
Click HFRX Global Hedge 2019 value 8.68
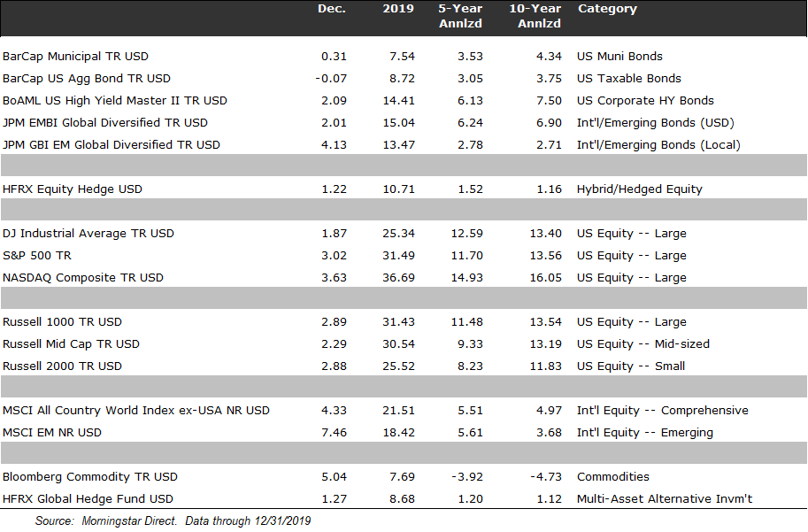pyautogui.click(x=402, y=499)
